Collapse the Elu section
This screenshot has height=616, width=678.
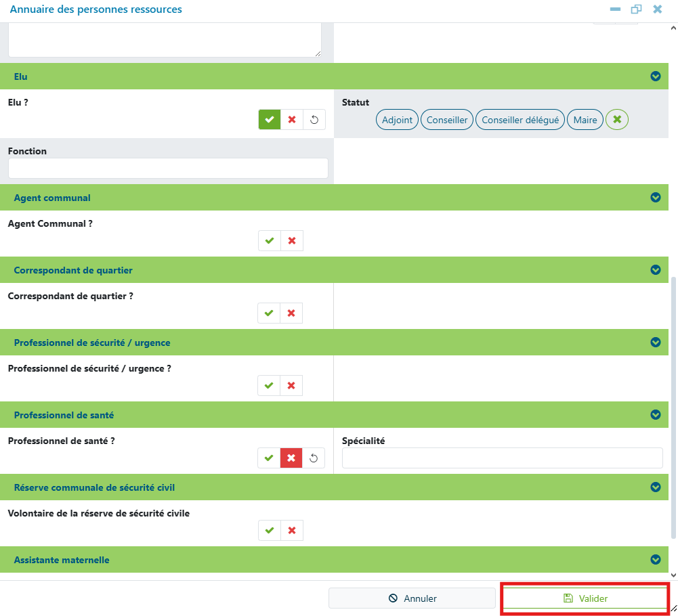656,76
